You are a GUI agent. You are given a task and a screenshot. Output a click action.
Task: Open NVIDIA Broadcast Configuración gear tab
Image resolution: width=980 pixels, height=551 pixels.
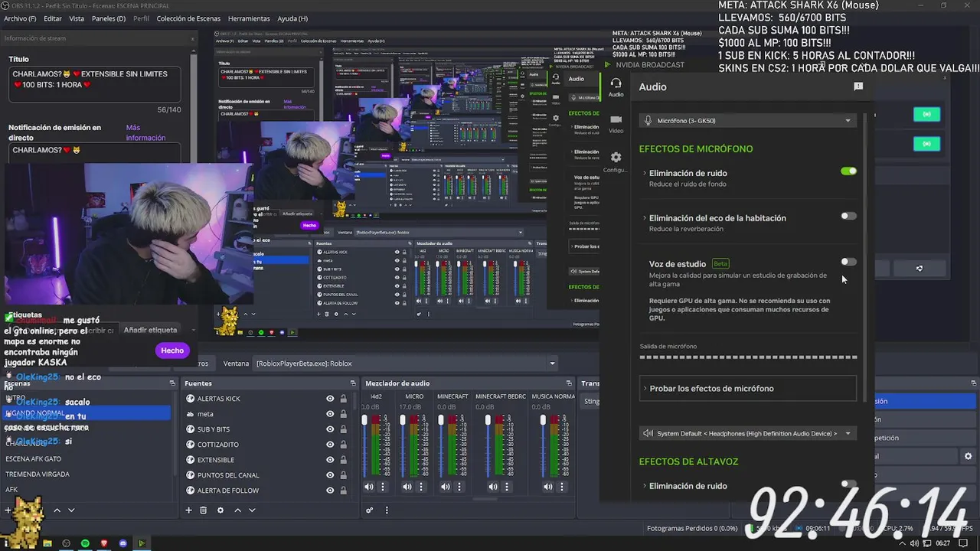pos(616,161)
